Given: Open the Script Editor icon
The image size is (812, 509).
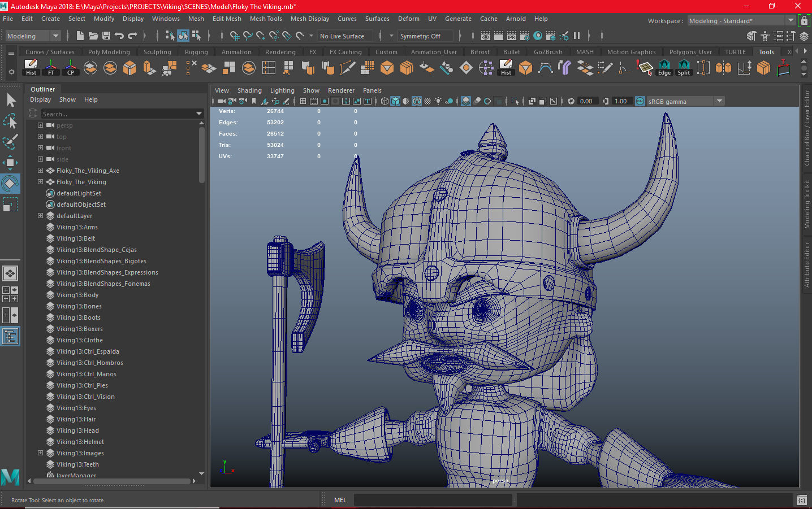Looking at the screenshot, I should tap(801, 500).
